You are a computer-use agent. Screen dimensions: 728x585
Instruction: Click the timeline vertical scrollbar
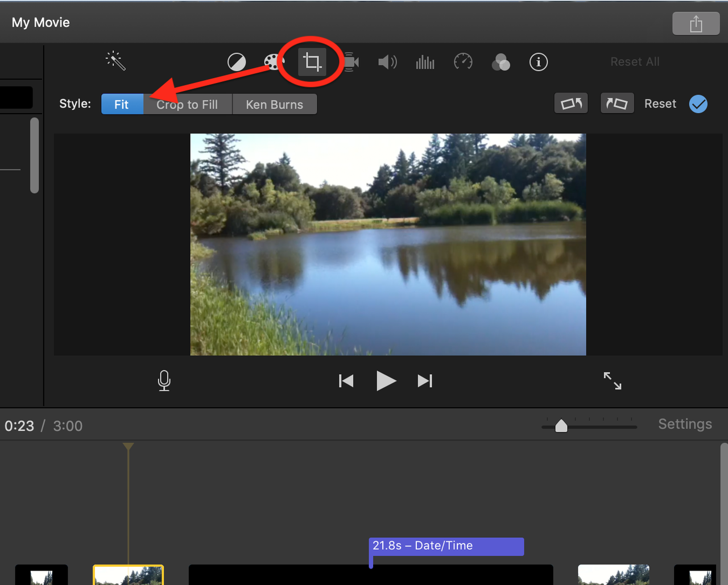[x=723, y=514]
